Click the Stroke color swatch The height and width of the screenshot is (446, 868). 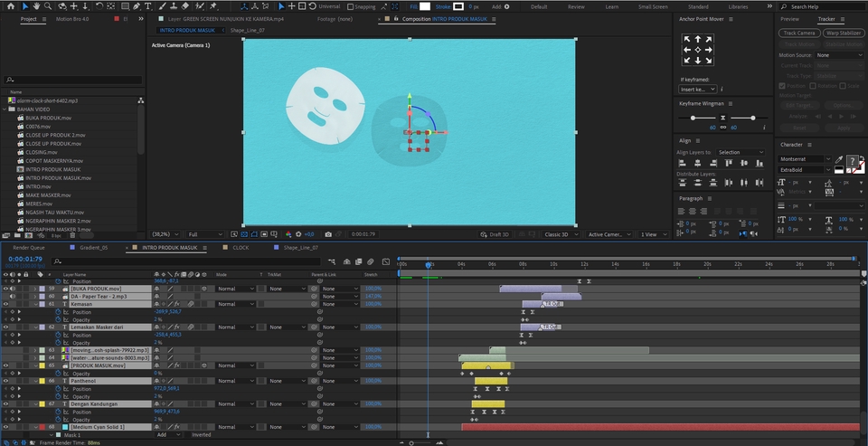click(458, 6)
